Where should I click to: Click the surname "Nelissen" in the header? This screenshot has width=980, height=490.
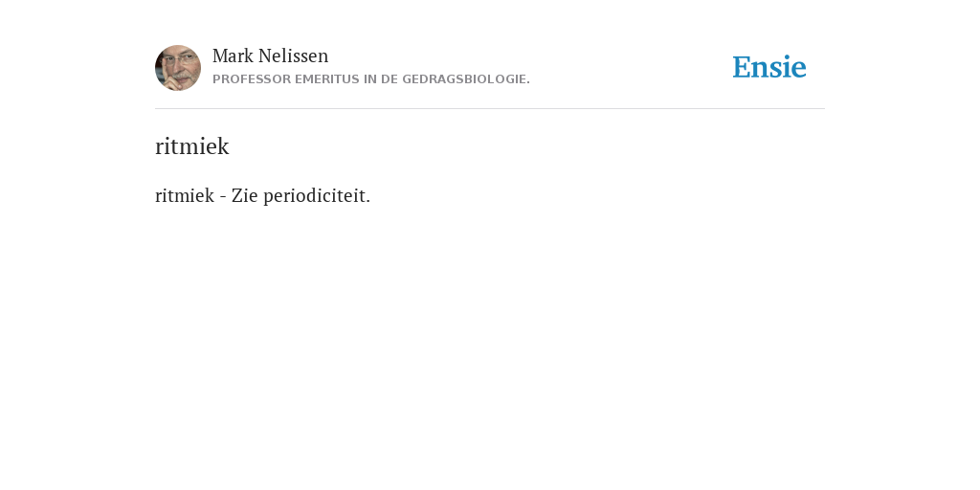pyautogui.click(x=293, y=56)
